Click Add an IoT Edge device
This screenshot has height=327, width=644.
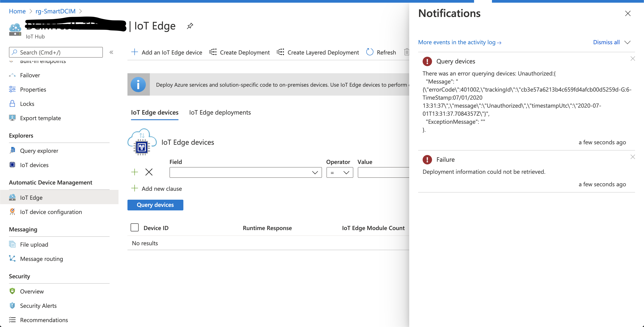pos(167,52)
